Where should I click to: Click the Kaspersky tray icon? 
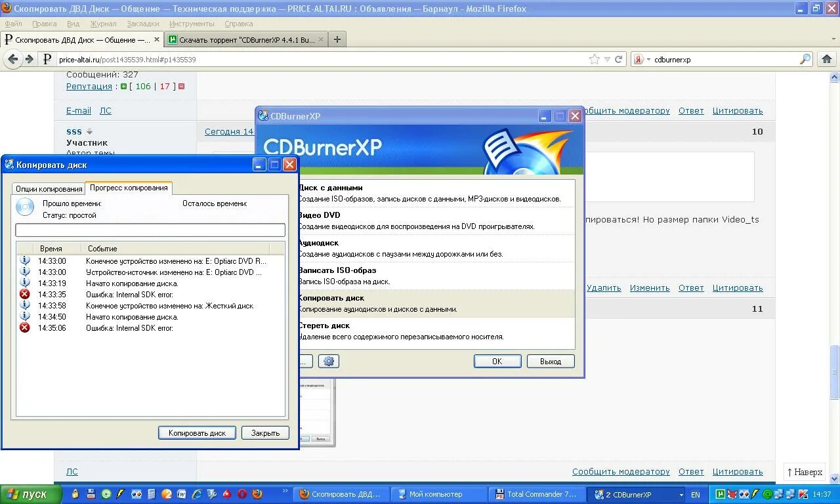(x=803, y=494)
